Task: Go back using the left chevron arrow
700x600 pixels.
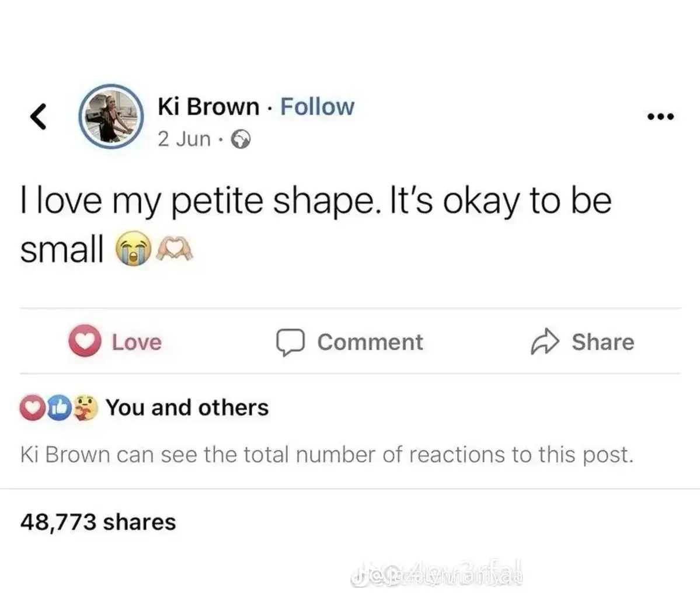Action: (x=39, y=117)
